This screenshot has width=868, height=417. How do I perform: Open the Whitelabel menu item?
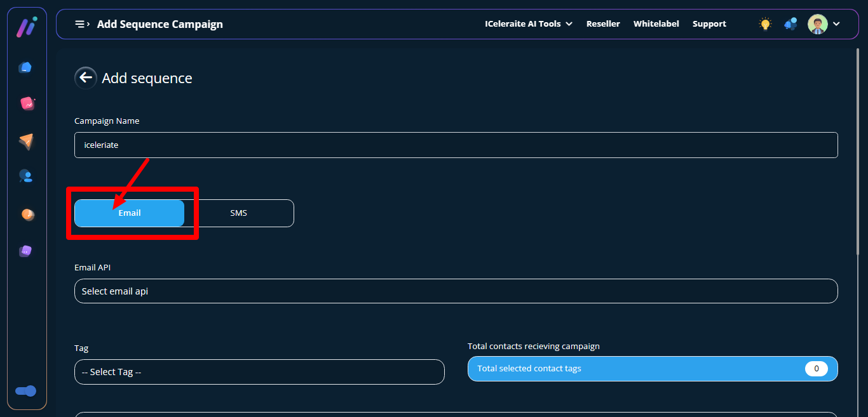[656, 24]
